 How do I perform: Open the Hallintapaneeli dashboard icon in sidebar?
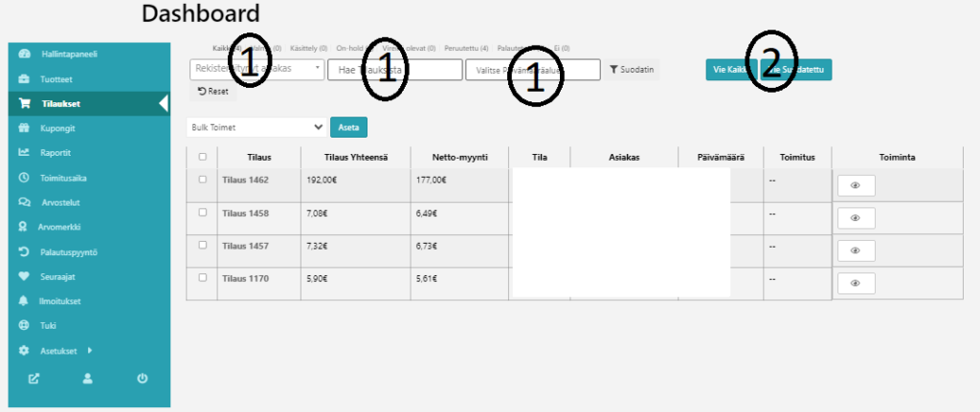pyautogui.click(x=24, y=54)
